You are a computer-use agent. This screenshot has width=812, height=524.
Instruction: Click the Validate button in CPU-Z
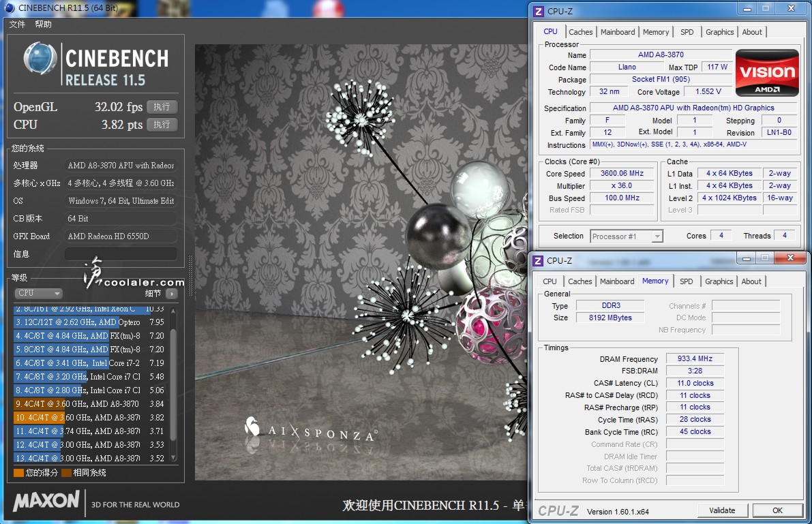point(722,510)
